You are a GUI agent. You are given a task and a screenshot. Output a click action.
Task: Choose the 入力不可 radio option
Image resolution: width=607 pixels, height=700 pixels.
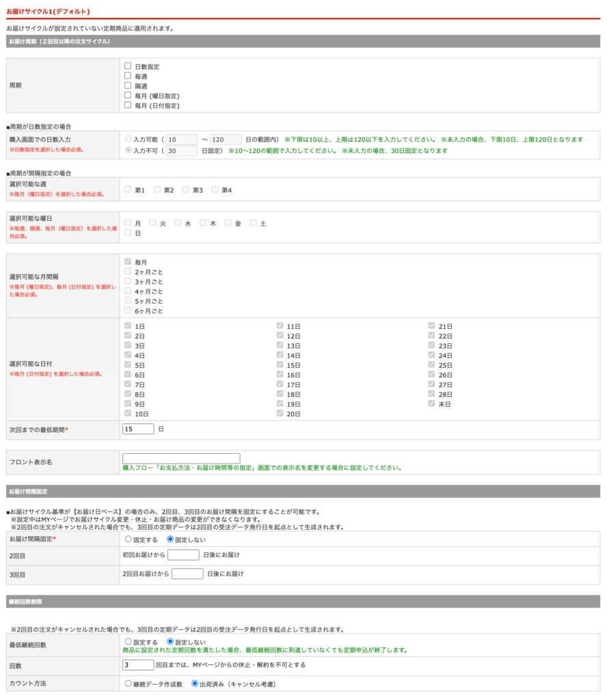point(128,150)
